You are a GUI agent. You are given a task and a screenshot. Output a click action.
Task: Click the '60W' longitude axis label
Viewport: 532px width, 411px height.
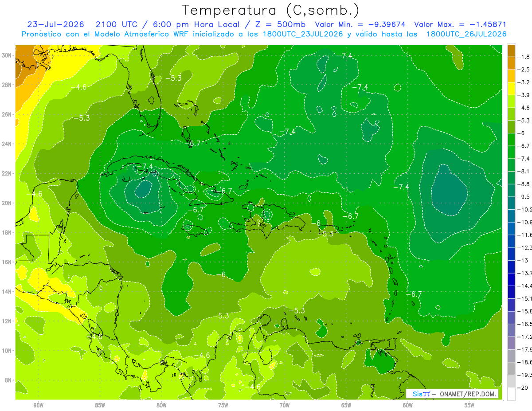tap(408, 405)
